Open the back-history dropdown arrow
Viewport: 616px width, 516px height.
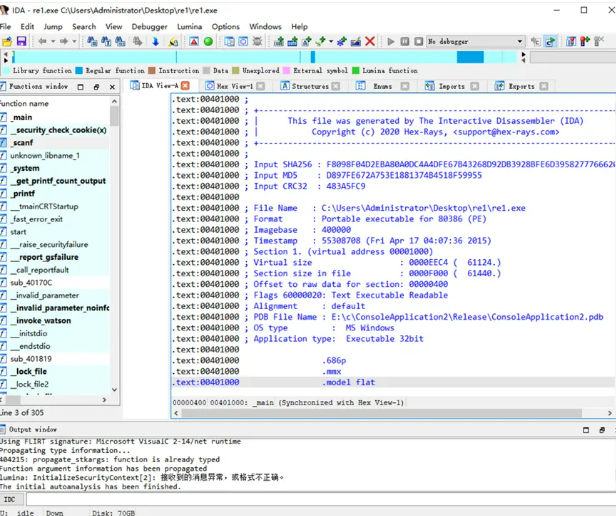[53, 41]
